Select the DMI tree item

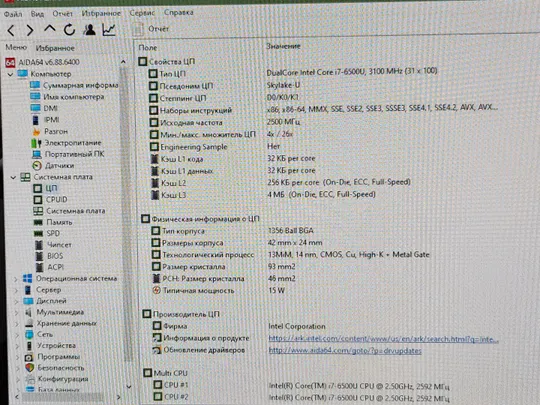[x=44, y=108]
